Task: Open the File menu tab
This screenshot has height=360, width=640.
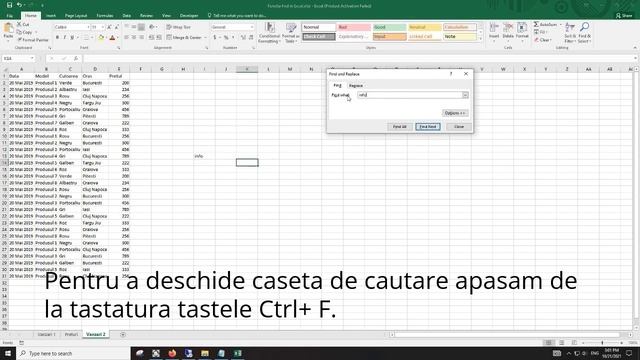Action: (10, 16)
